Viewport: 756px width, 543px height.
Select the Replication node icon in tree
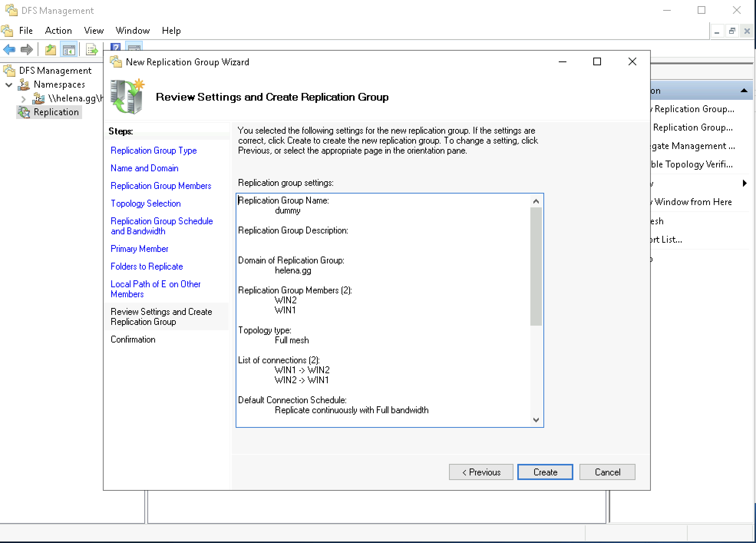point(24,112)
